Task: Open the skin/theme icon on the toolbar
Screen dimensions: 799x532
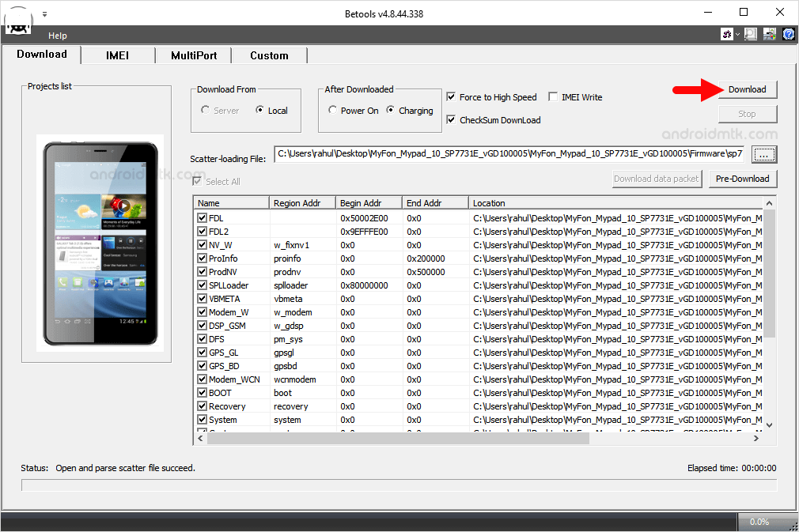Action: tap(726, 34)
